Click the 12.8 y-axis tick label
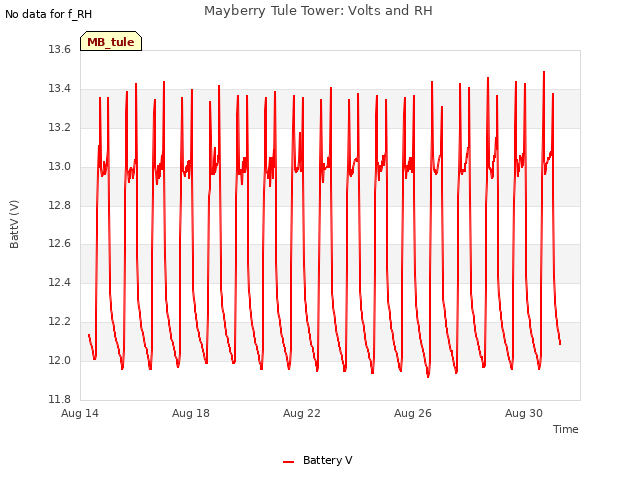Image resolution: width=640 pixels, height=480 pixels. click(60, 205)
